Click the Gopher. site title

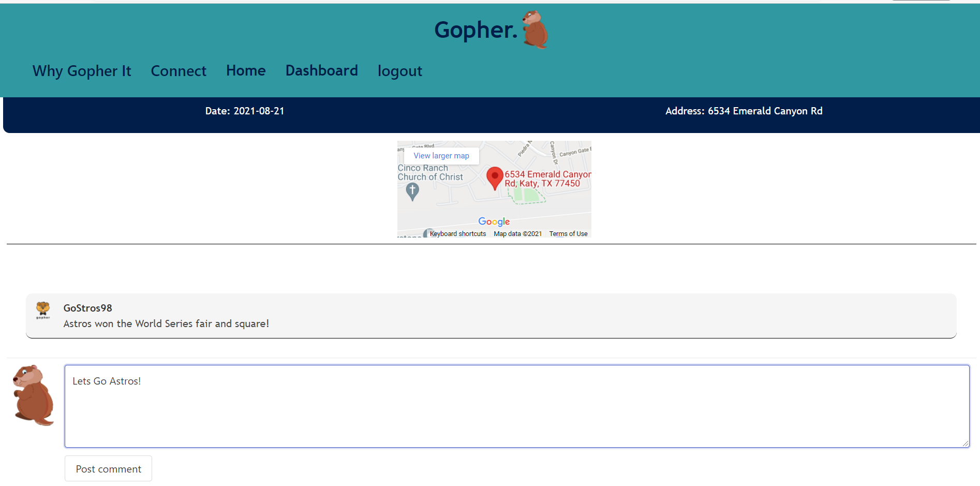(x=476, y=30)
